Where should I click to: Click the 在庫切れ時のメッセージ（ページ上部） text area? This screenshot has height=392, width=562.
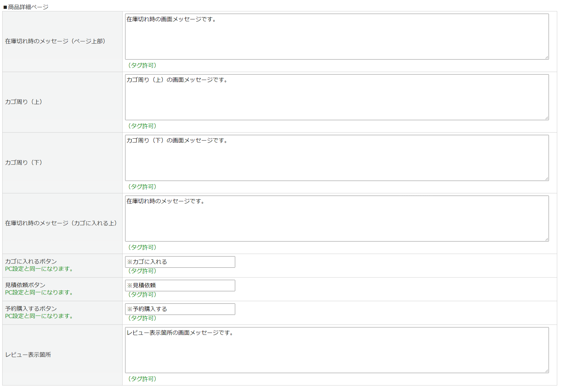coord(337,37)
